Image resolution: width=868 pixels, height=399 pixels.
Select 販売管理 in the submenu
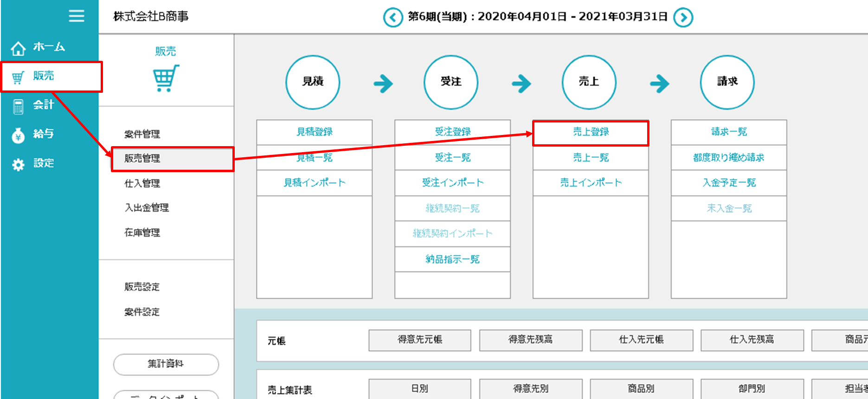(142, 159)
